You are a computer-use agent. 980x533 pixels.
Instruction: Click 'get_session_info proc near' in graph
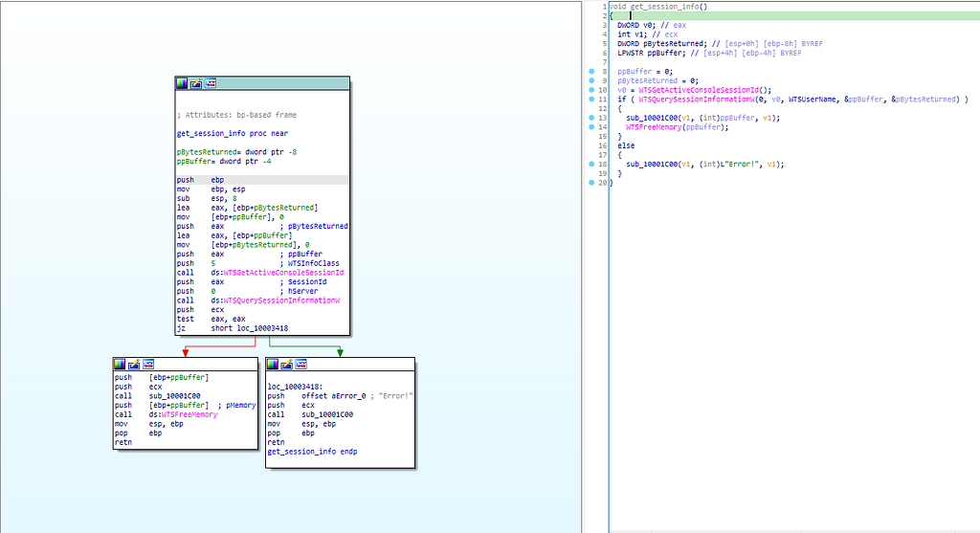pyautogui.click(x=233, y=134)
